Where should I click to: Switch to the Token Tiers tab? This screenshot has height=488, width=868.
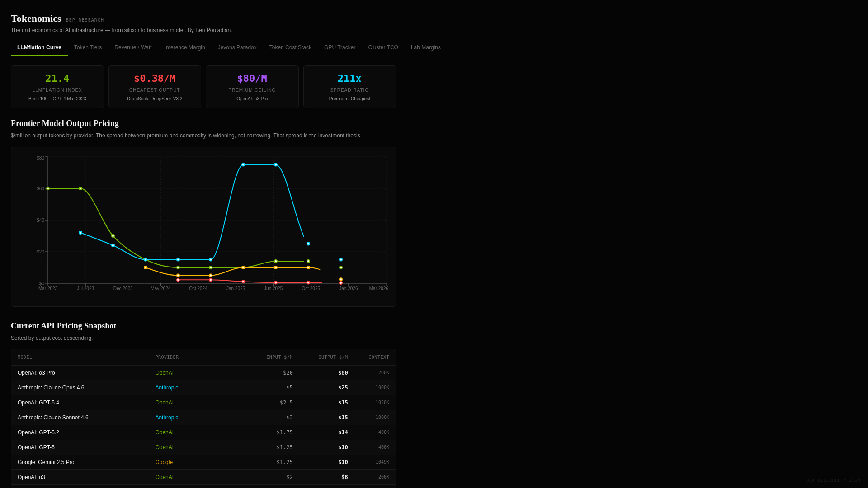click(x=88, y=47)
